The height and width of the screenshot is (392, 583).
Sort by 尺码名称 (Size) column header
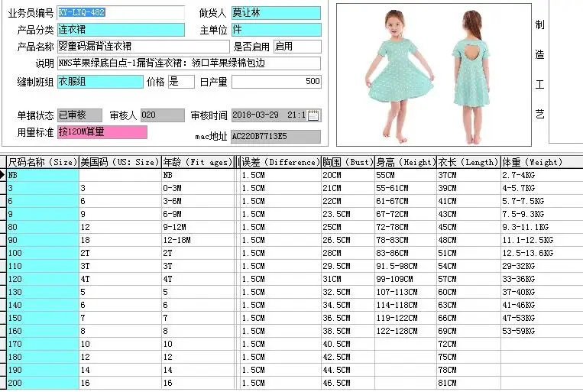tap(43, 162)
